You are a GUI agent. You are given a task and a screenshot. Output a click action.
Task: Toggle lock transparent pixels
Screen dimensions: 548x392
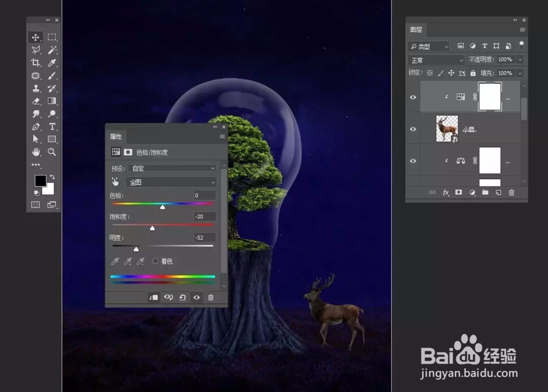click(430, 73)
